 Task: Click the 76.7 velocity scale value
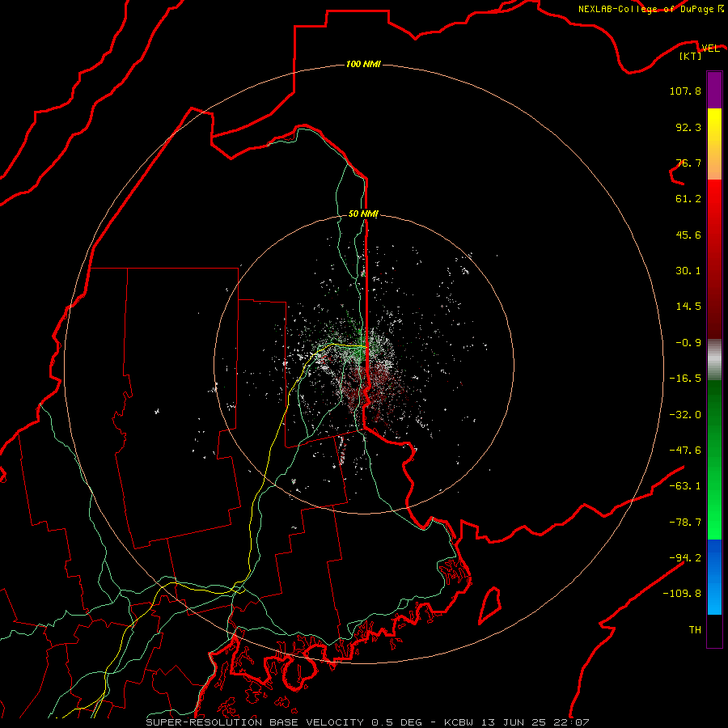[688, 163]
